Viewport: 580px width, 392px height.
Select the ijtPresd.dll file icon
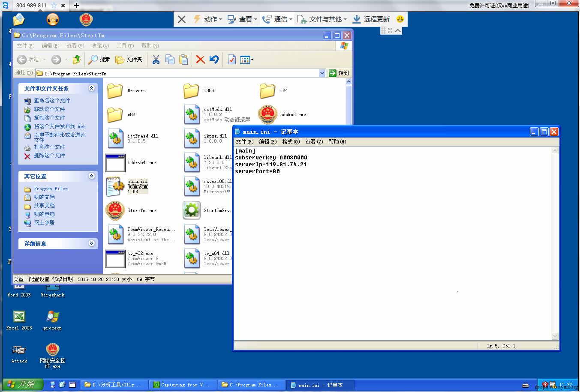click(x=115, y=139)
